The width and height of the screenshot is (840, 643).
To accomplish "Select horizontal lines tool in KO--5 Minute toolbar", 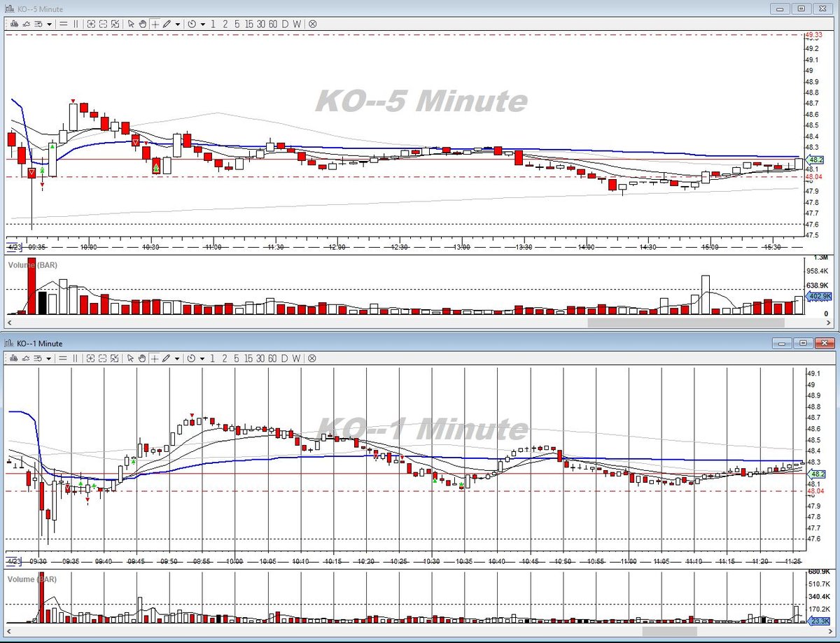I will 63,24.
